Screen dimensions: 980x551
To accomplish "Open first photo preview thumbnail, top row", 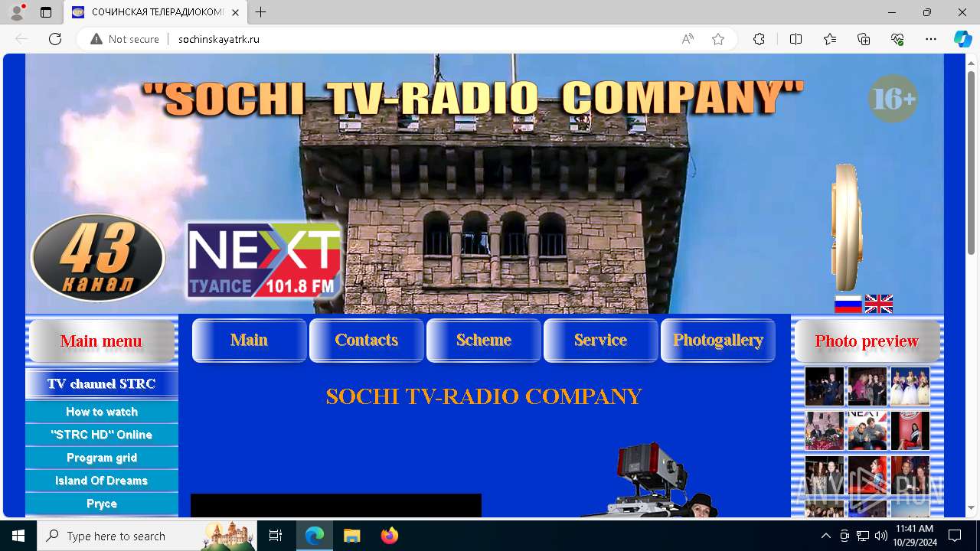I will click(825, 386).
